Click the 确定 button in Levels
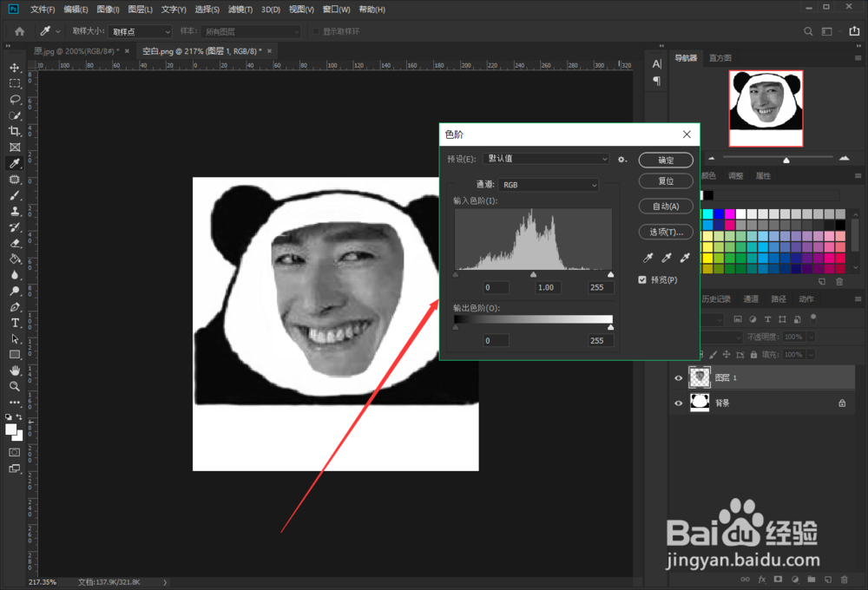This screenshot has width=868, height=590. [666, 160]
